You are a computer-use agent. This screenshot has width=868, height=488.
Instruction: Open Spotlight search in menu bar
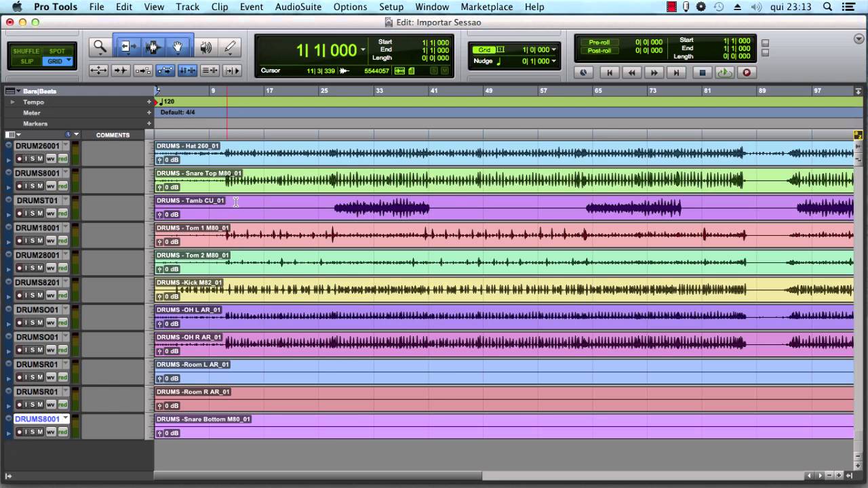(827, 7)
